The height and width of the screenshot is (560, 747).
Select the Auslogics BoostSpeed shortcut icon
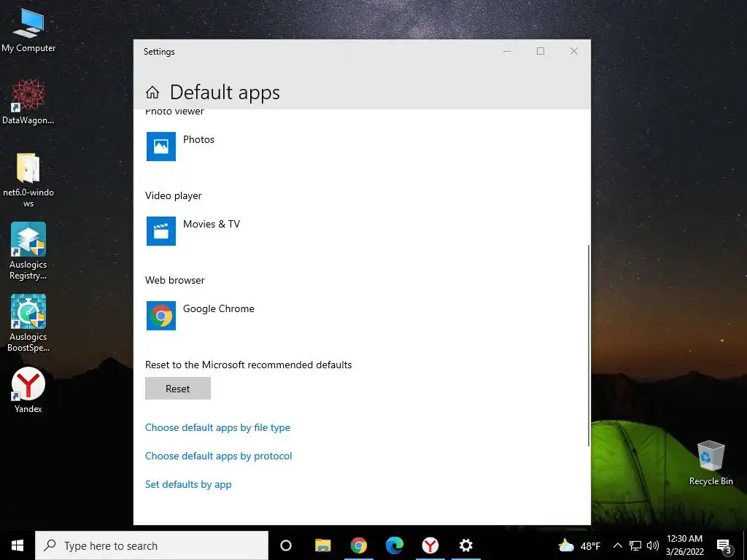tap(28, 323)
